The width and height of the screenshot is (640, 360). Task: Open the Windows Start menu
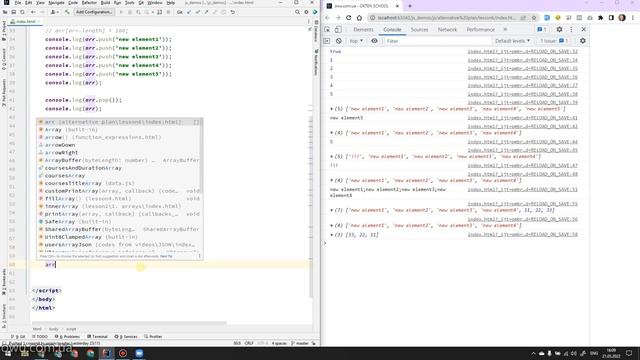pos(7,353)
